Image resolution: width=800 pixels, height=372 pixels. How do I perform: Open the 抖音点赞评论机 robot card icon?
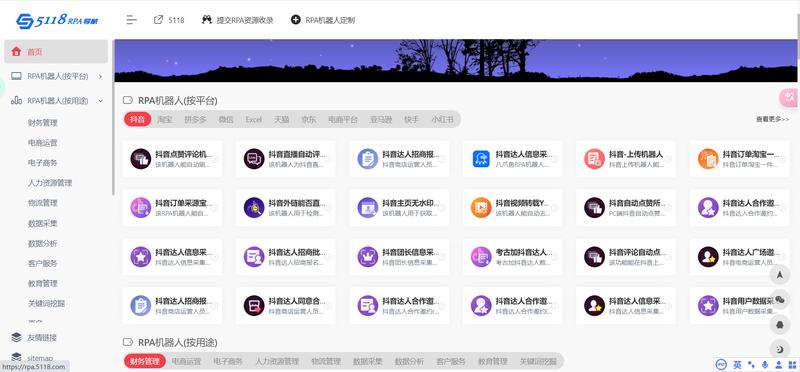(x=140, y=159)
